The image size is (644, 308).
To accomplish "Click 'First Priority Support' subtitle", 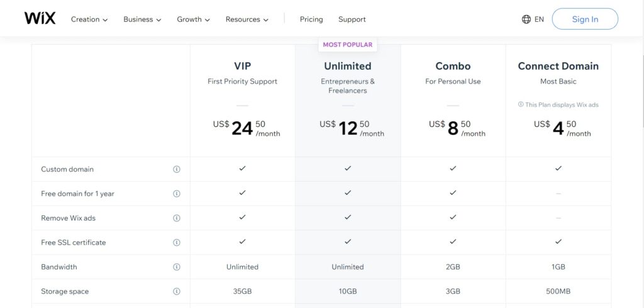I will tap(242, 81).
